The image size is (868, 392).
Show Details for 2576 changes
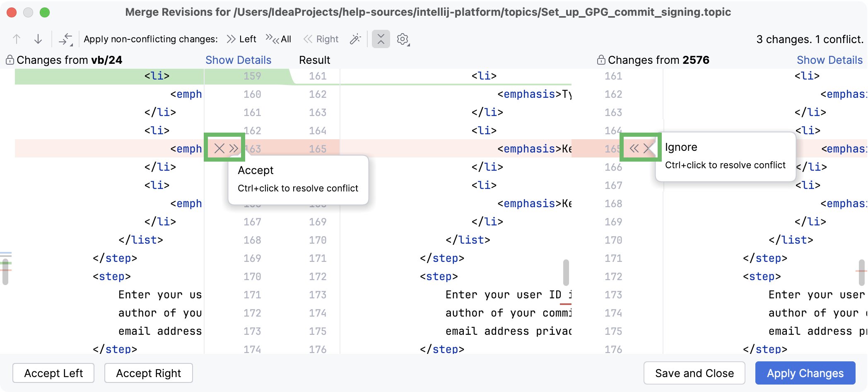click(x=829, y=60)
